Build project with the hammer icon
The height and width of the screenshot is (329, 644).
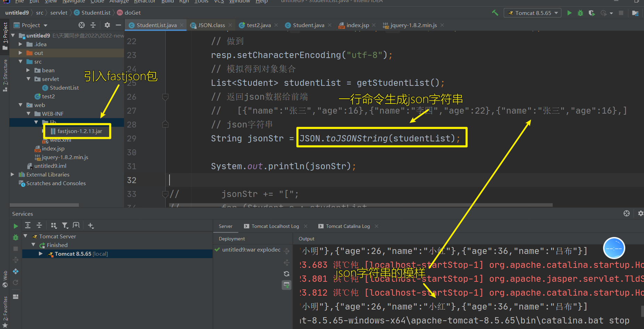tap(495, 13)
